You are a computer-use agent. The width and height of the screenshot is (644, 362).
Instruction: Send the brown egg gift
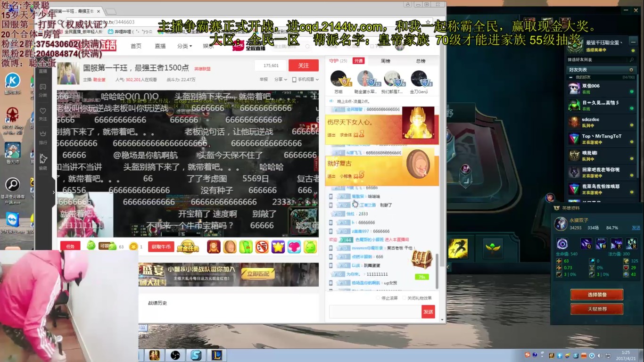pos(230,247)
